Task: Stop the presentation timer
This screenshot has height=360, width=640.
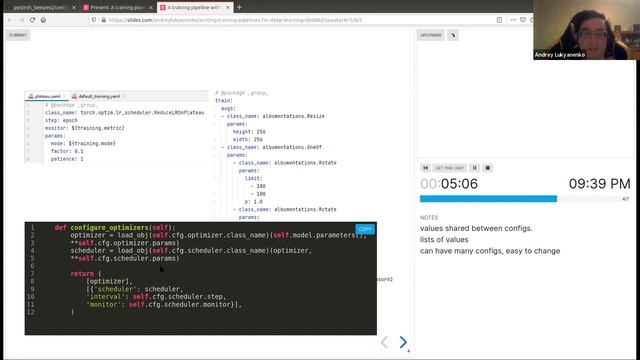Action: (487, 168)
